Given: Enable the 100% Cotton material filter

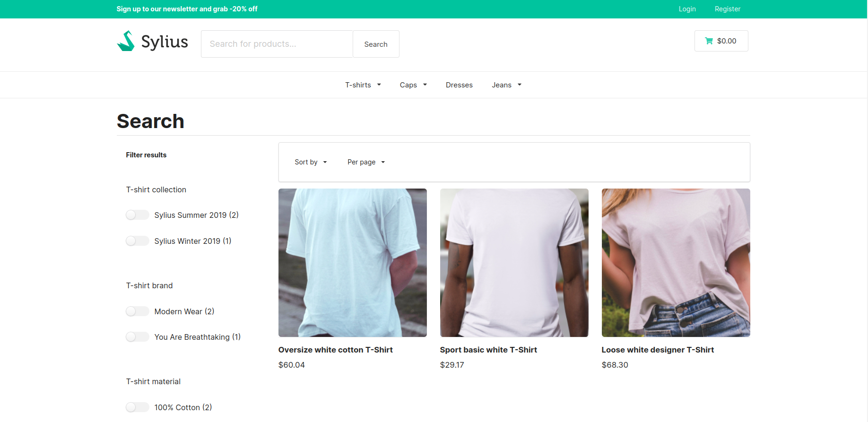Looking at the screenshot, I should point(137,407).
